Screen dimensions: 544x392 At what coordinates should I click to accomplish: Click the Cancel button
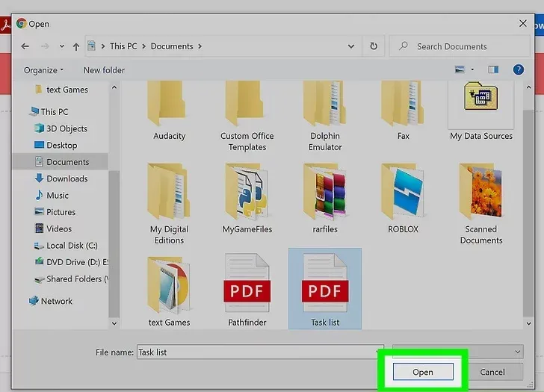tap(492, 372)
